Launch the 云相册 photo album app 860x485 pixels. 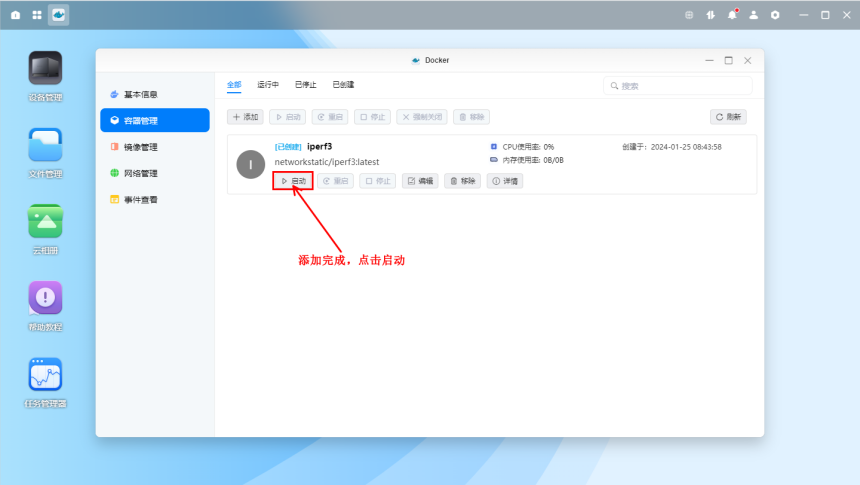pyautogui.click(x=46, y=222)
